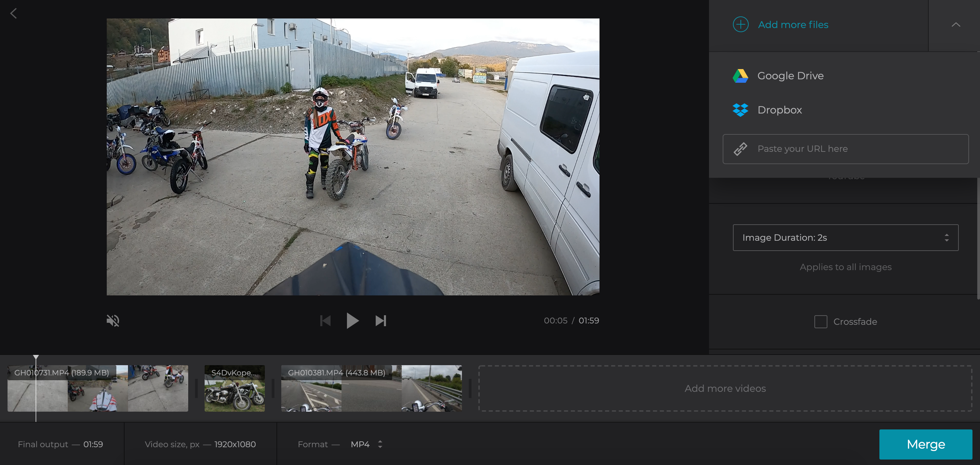This screenshot has height=465, width=980.
Task: Click the plus icon next to Add more files
Action: click(740, 24)
